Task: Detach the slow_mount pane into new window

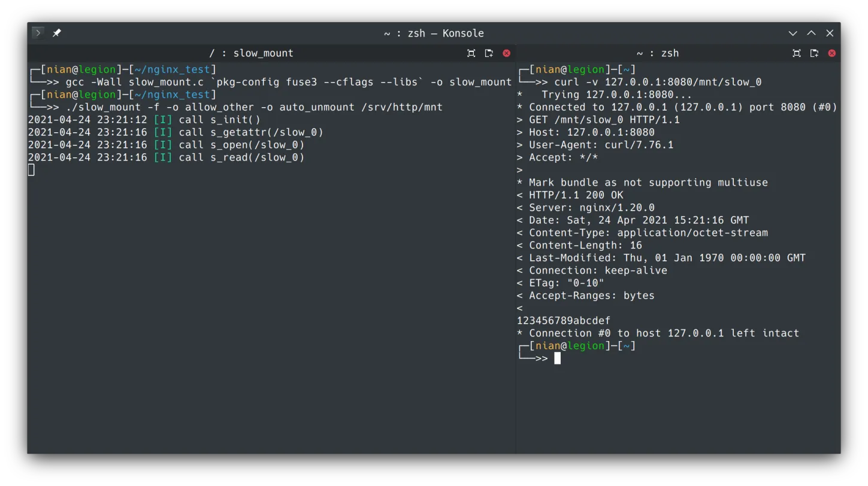Action: [489, 53]
